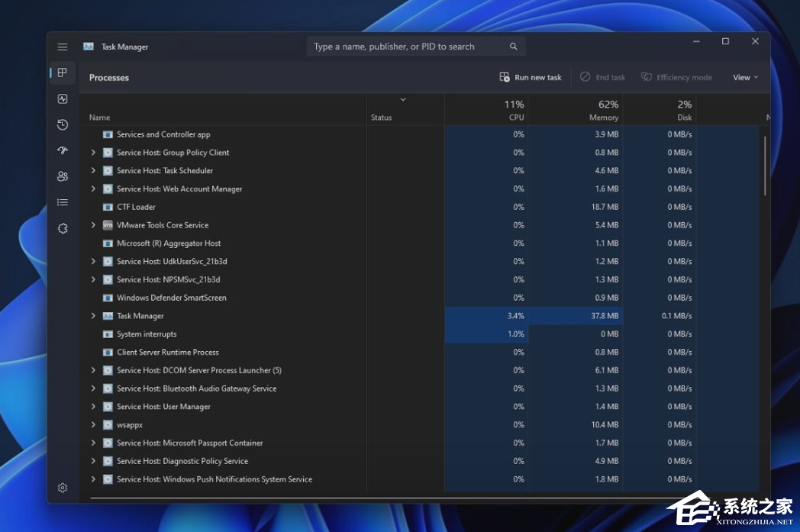Screen dimensions: 800x532
Task: Open Startup apps page
Action: coord(63,150)
